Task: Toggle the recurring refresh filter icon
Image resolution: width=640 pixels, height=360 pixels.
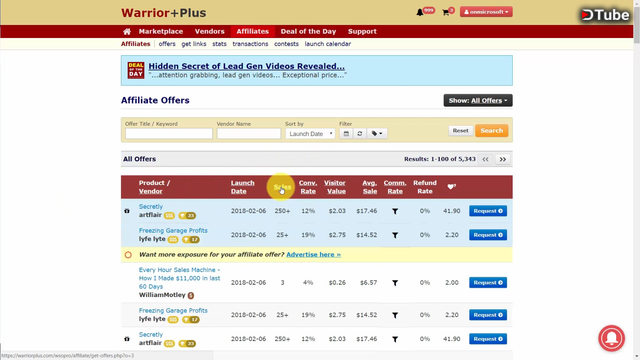Action: click(x=360, y=133)
